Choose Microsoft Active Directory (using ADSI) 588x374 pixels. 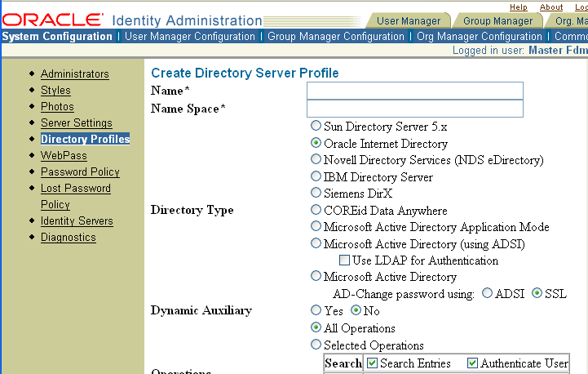tap(316, 243)
